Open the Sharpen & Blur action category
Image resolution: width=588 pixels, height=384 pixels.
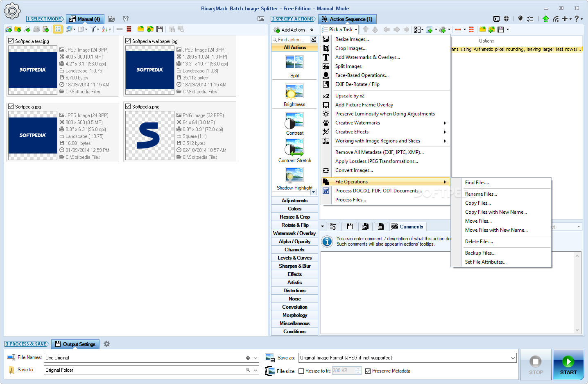[x=294, y=266]
